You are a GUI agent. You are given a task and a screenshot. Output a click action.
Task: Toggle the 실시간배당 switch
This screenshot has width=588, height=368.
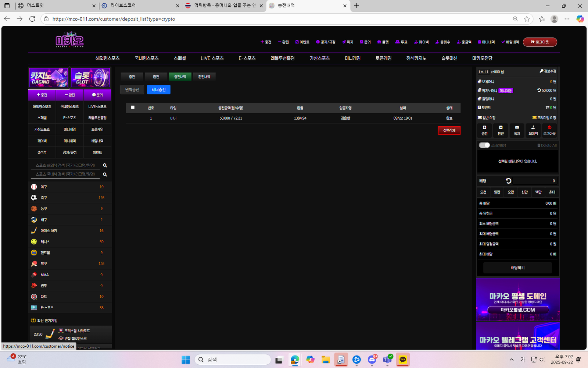tap(484, 145)
